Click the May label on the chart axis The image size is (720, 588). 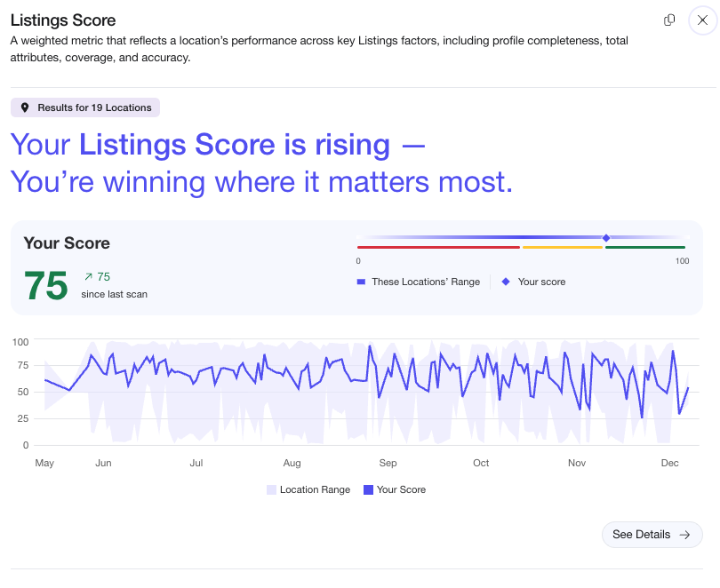pos(44,463)
